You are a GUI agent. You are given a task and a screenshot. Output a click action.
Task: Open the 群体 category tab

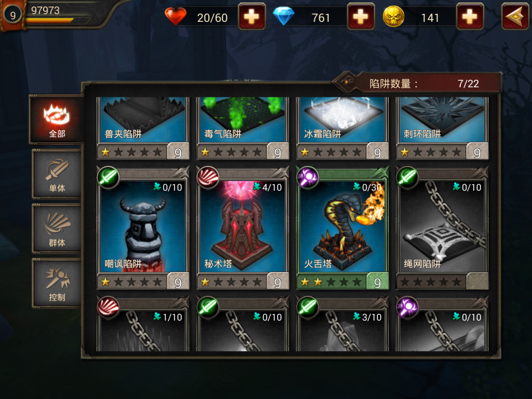click(57, 228)
